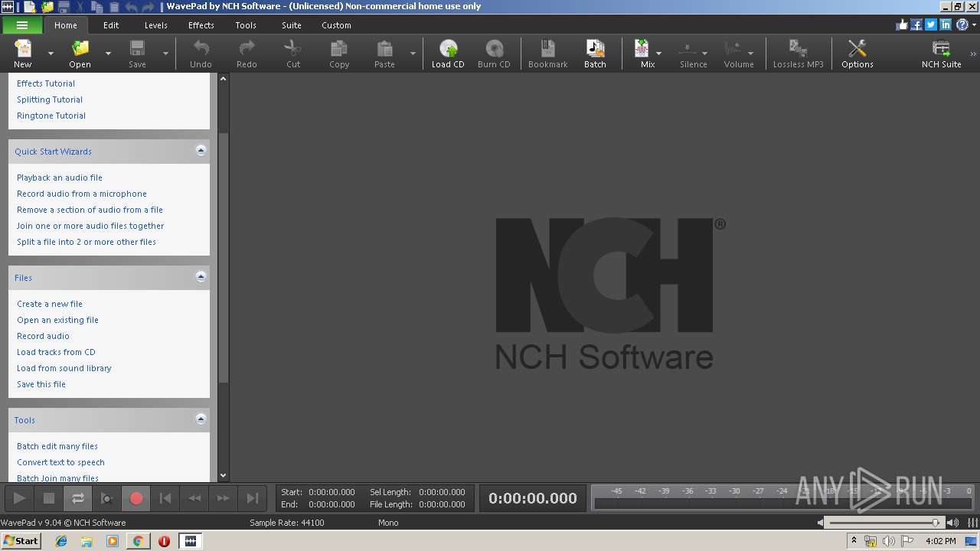Click the rewind button
980x551 pixels.
tap(194, 498)
